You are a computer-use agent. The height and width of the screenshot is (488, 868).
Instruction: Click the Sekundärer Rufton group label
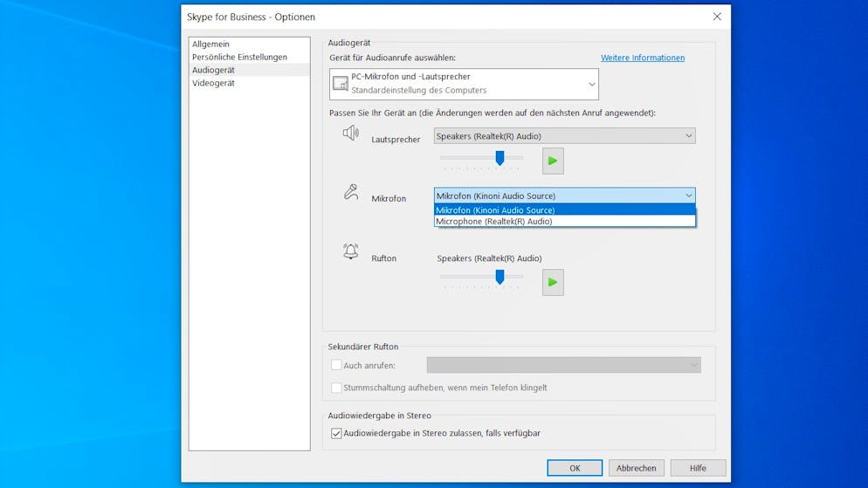pos(363,347)
